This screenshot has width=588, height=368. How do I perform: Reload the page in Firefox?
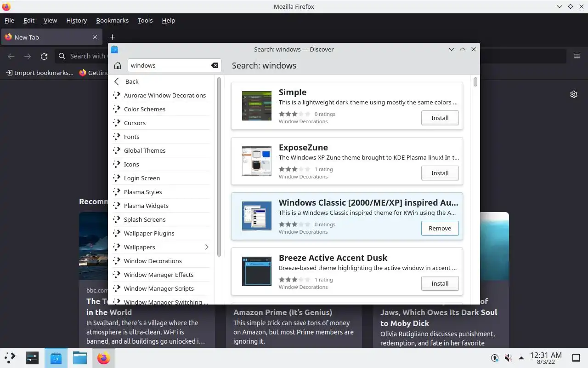click(44, 56)
